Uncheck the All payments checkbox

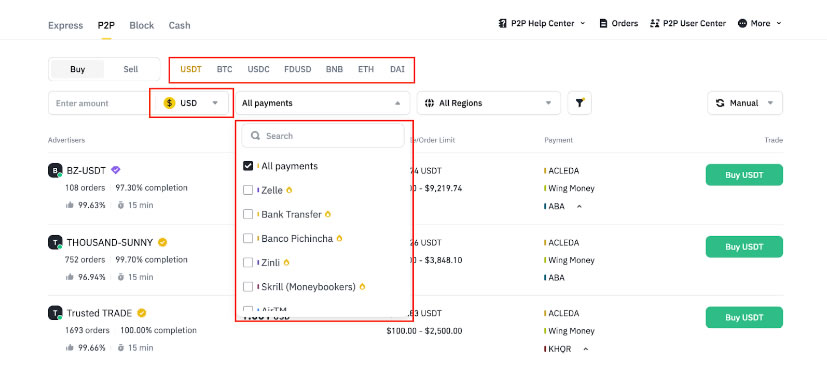[x=248, y=166]
